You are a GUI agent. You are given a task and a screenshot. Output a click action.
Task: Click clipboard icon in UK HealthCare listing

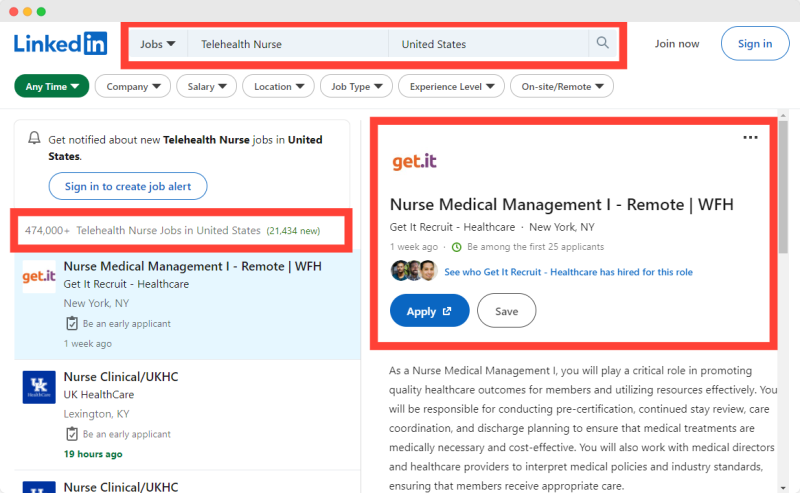pyautogui.click(x=72, y=434)
